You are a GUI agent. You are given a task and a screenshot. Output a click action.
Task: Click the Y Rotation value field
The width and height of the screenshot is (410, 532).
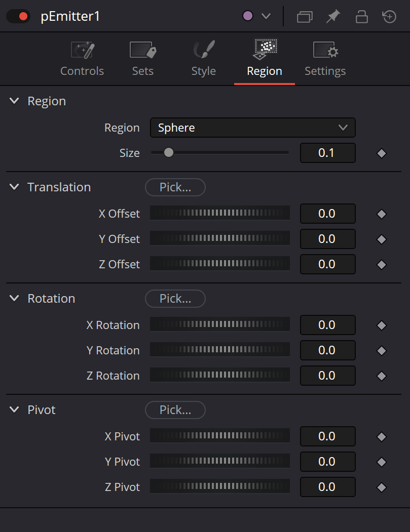[328, 350]
